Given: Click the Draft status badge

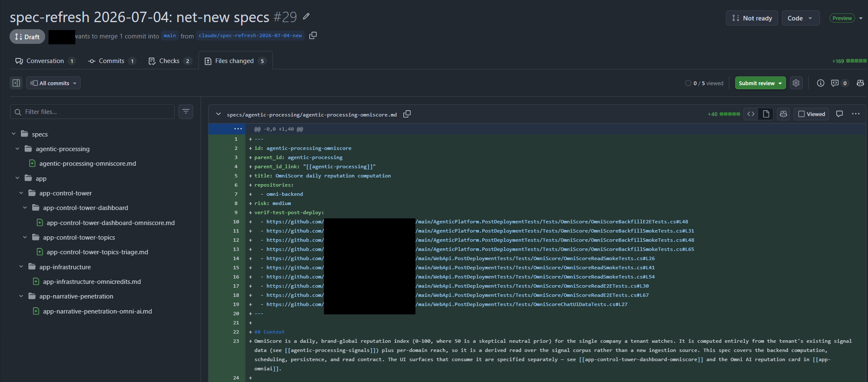Looking at the screenshot, I should [x=27, y=37].
